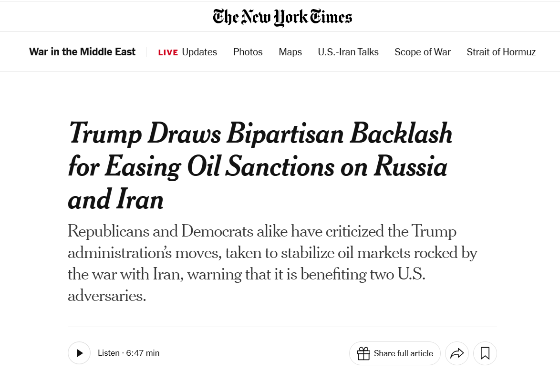Click 'Republicans and Democrats' in the summary
Image resolution: width=560 pixels, height=392 pixels.
click(x=160, y=231)
